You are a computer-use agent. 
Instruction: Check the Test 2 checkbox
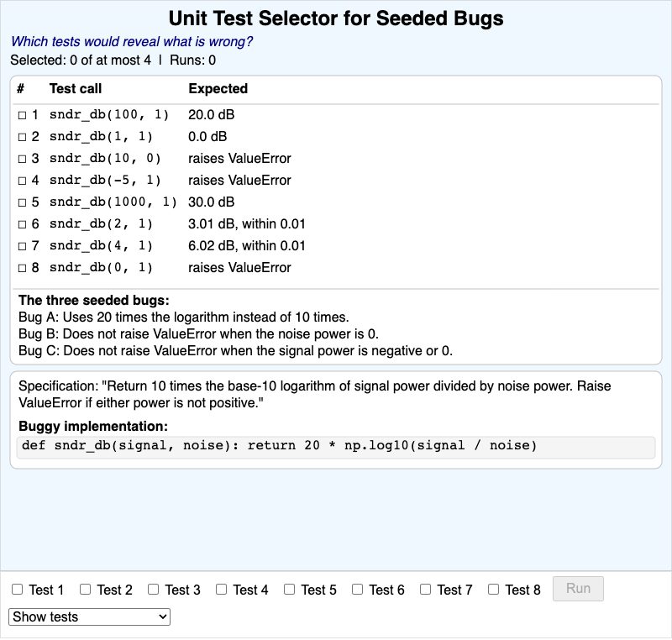[86, 589]
